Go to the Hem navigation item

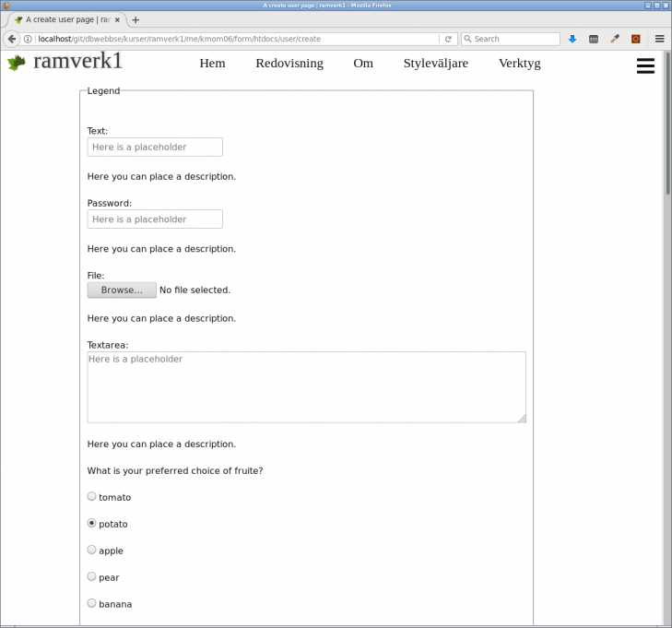pyautogui.click(x=212, y=63)
